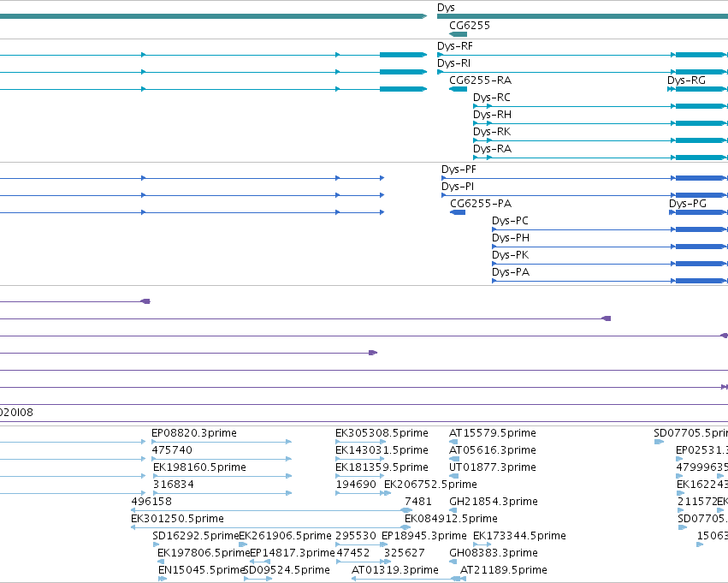This screenshot has height=583, width=728.
Task: Open the Dys-PK protein label
Action: [510, 255]
